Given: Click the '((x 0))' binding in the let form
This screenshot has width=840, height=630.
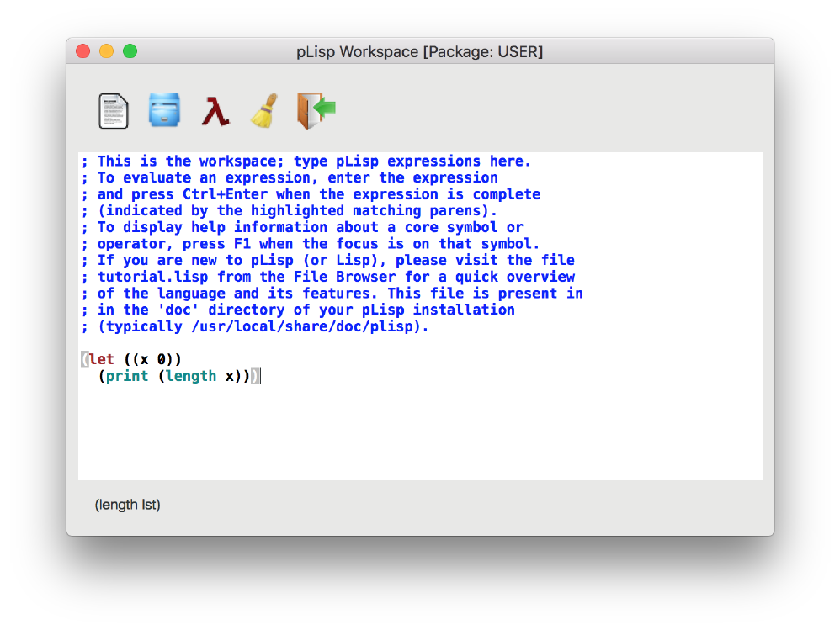Looking at the screenshot, I should tap(152, 359).
